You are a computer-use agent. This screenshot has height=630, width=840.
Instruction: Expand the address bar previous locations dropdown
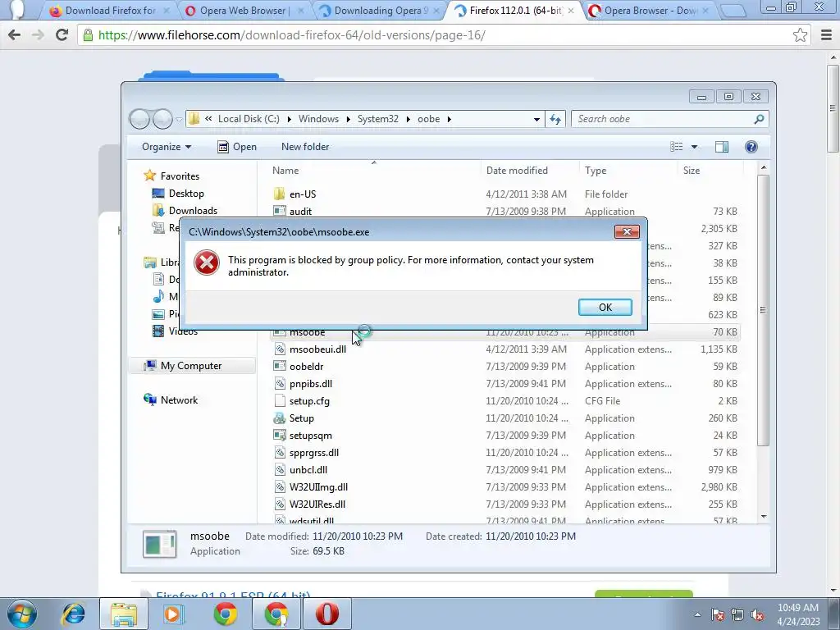click(x=536, y=119)
